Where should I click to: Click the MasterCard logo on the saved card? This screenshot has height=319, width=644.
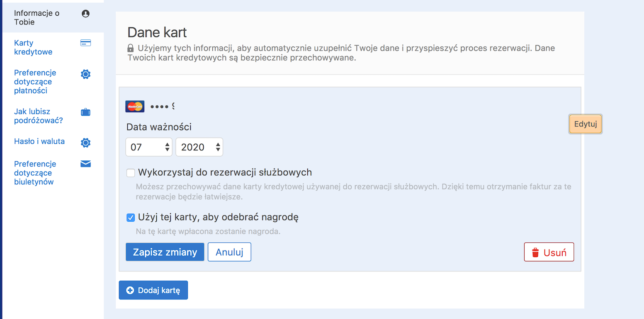tap(135, 106)
